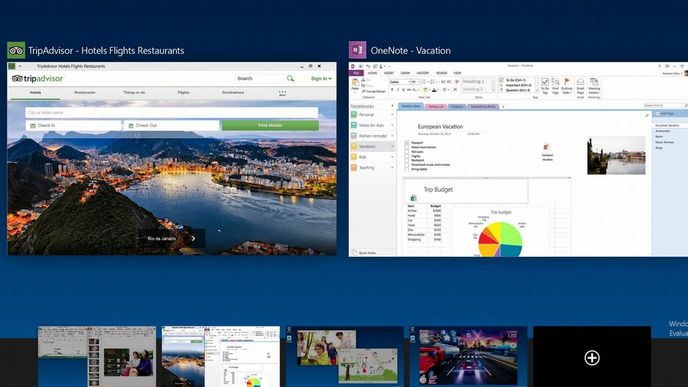The image size is (688, 387).
Task: Expand the Teaching notebook chevron
Action: [392, 168]
